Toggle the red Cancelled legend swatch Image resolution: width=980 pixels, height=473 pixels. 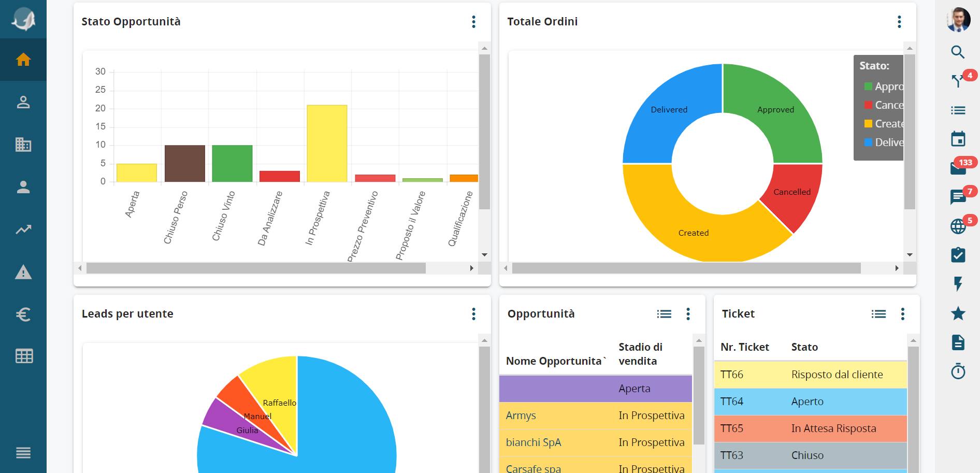click(868, 105)
